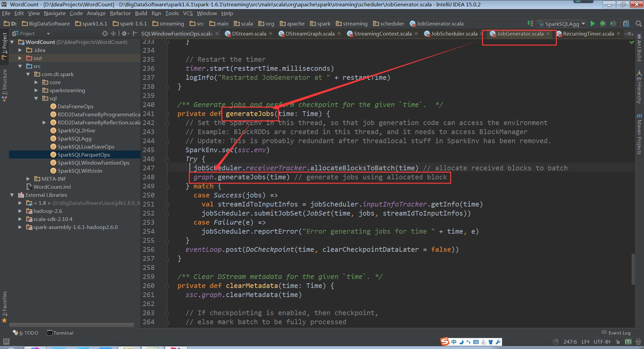Toggle the [T] type-aware highlighting indicator

[x=628, y=342]
